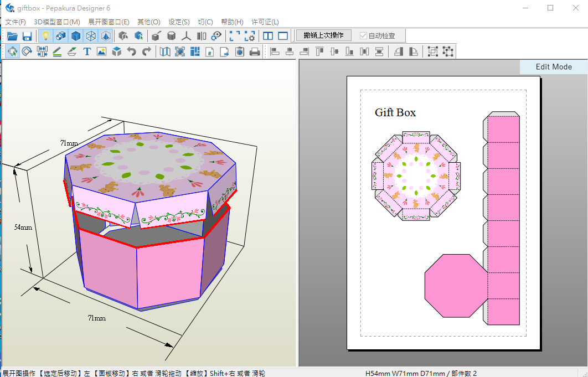
Task: Distribute parts horizontally icon
Action: pos(364,51)
